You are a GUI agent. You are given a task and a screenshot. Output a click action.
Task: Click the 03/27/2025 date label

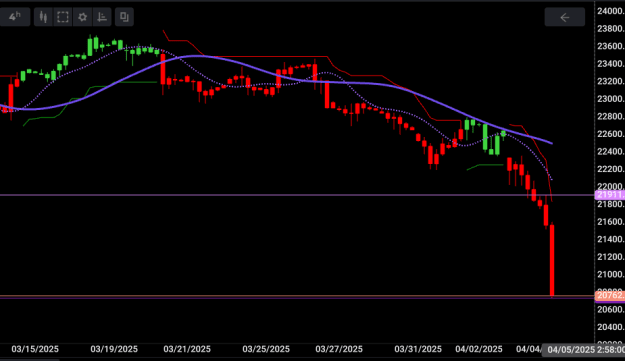pos(339,349)
